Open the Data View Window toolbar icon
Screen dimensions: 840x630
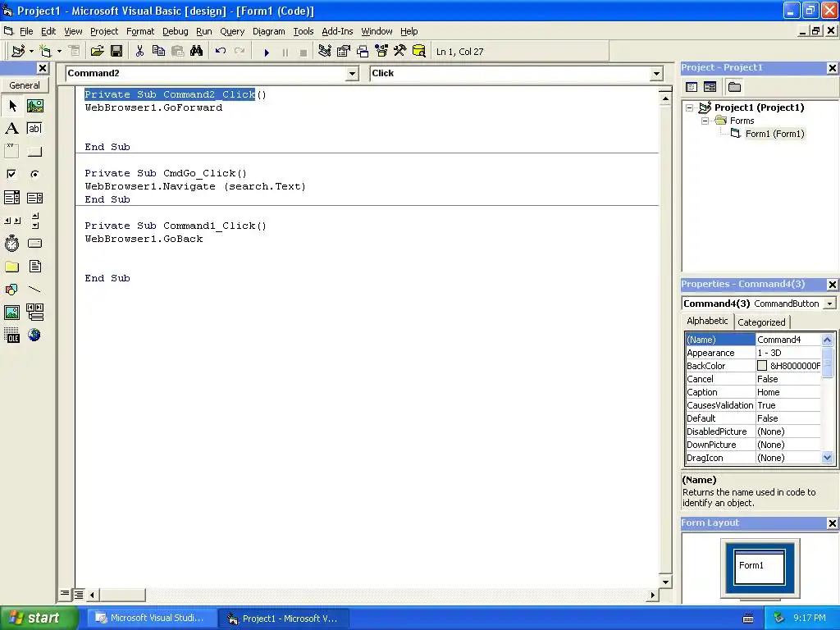click(419, 52)
